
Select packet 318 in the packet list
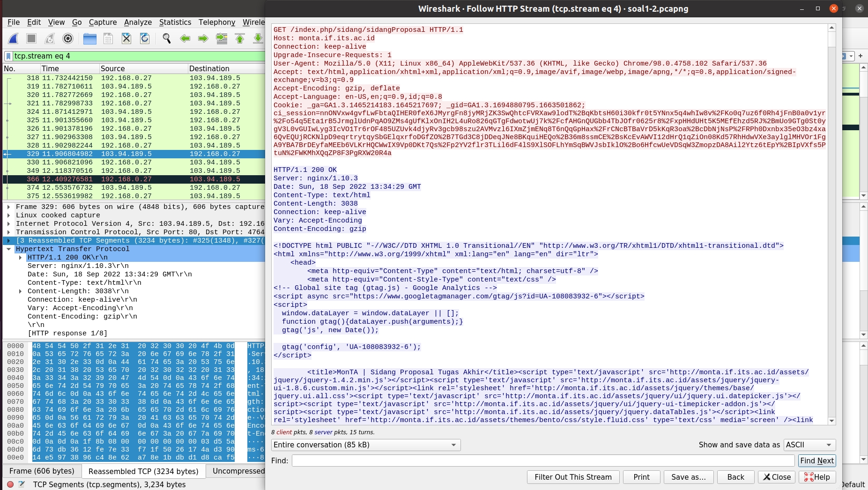134,78
